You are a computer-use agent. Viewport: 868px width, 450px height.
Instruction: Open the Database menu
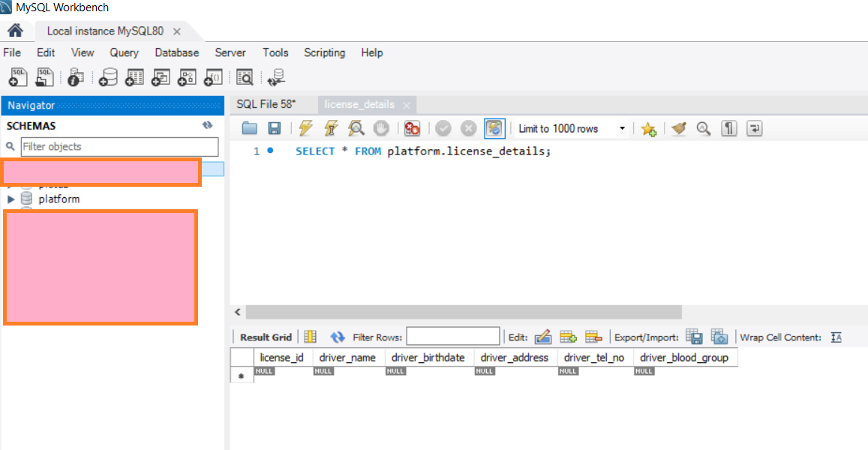[176, 52]
